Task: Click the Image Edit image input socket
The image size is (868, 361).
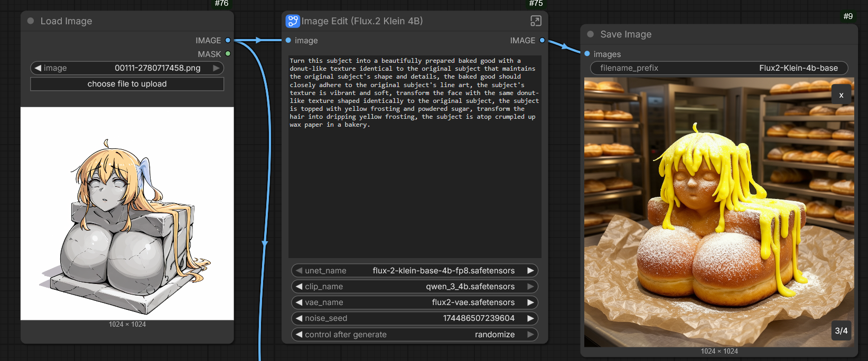Action: (288, 40)
